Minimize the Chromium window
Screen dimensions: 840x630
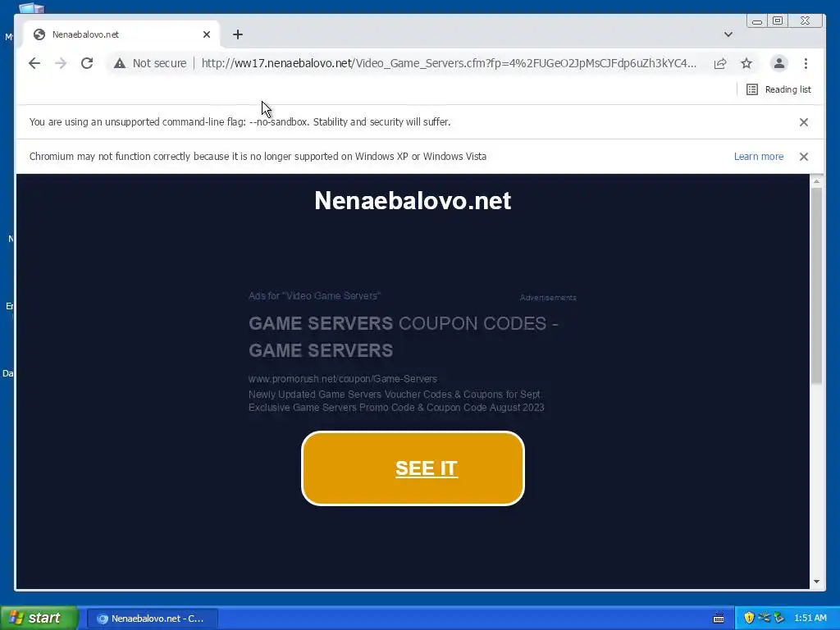(757, 21)
